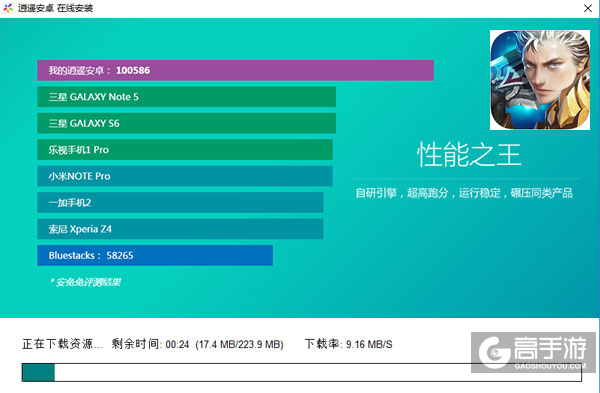Click the 索尼 Xperia Z4 bar
The image size is (600, 393).
[180, 229]
